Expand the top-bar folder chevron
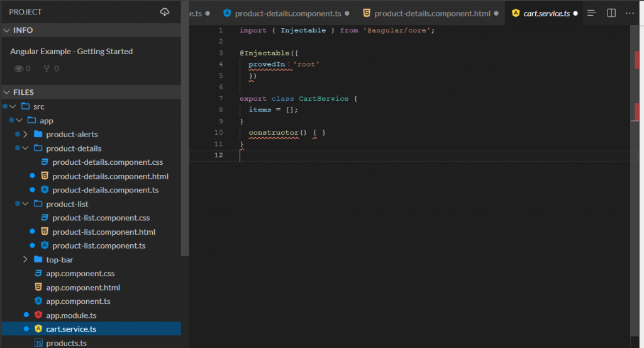 click(x=25, y=259)
